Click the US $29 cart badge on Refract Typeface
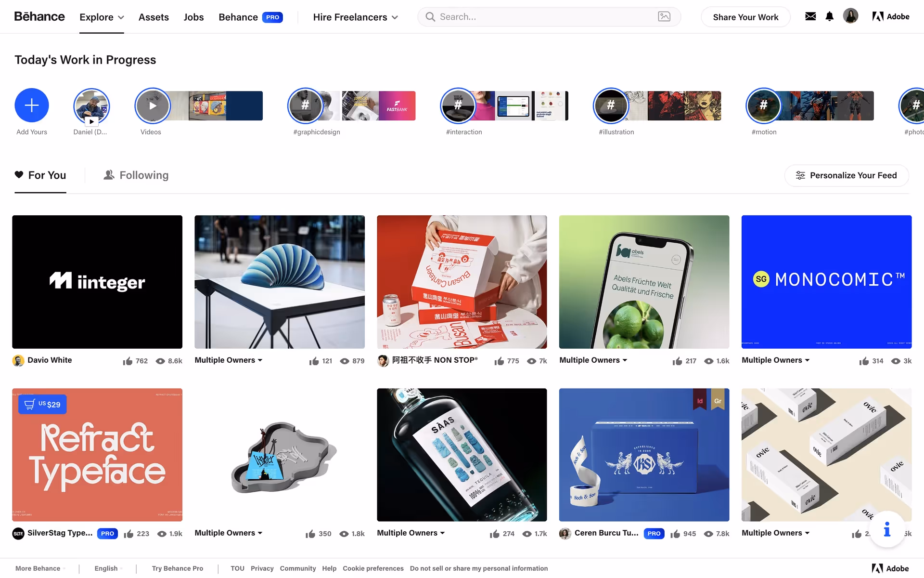This screenshot has height=578, width=924. click(x=42, y=404)
